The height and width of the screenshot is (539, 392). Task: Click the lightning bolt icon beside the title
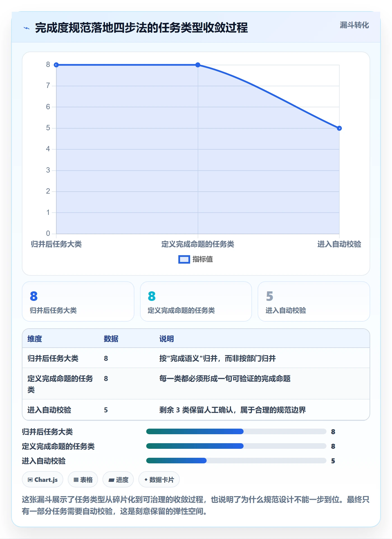point(27,28)
